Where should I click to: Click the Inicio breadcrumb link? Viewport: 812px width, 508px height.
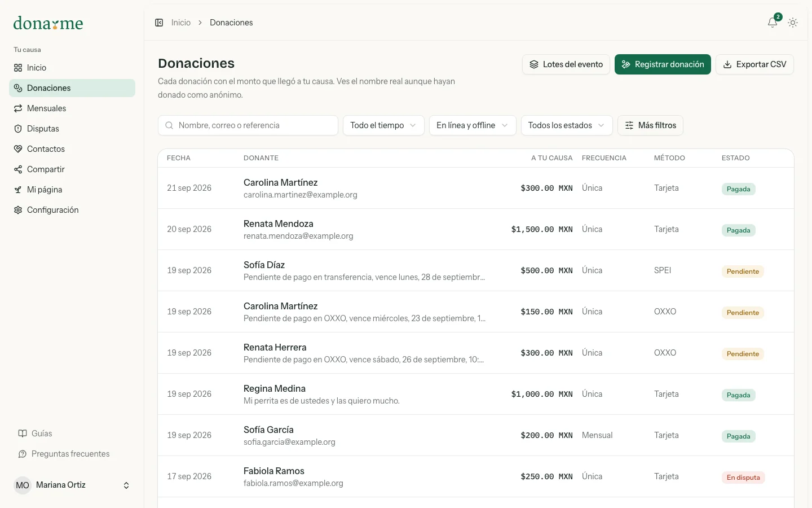[181, 23]
